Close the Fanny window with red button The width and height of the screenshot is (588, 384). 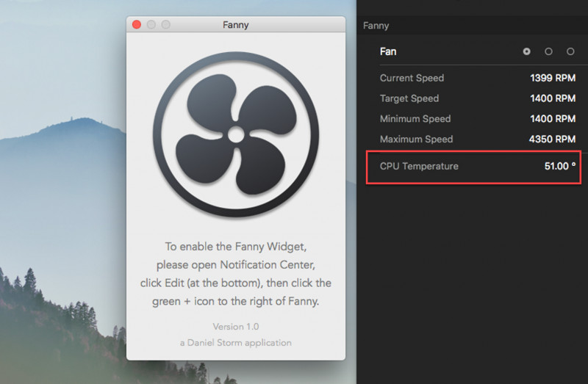click(137, 25)
